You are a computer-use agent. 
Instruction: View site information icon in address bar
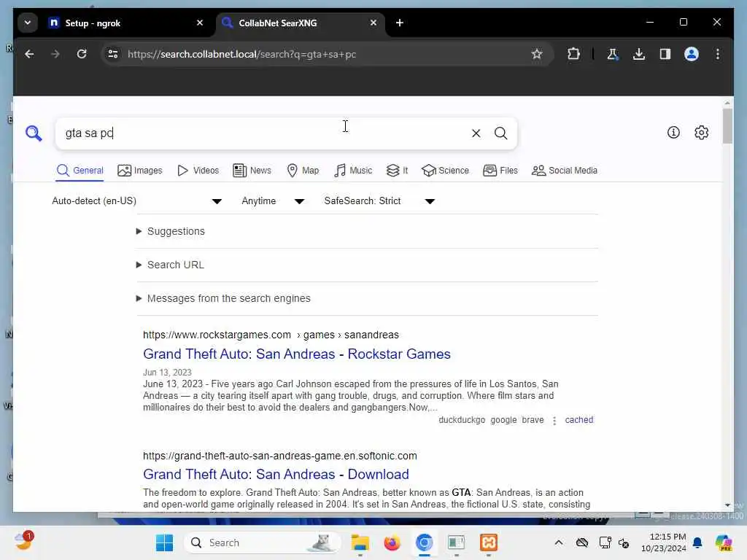tap(113, 54)
